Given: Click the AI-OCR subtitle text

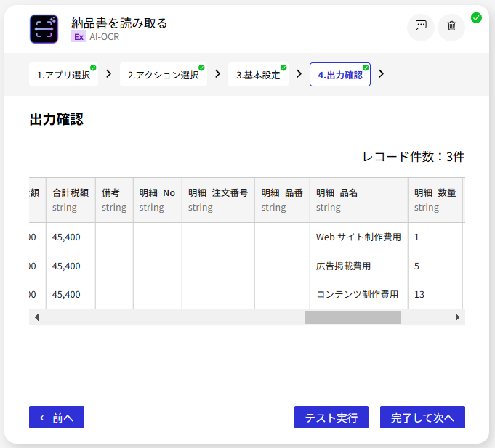Looking at the screenshot, I should 104,37.
